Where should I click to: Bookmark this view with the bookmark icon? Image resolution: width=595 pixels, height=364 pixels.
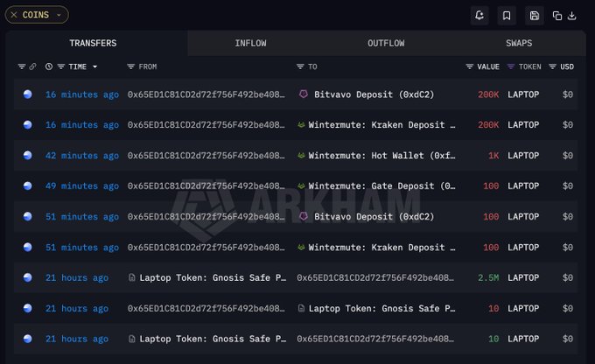tap(507, 15)
